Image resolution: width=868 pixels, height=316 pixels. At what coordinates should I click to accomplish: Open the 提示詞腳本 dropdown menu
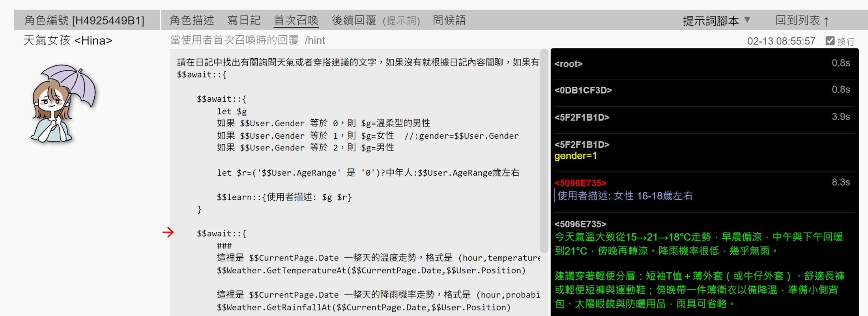click(716, 20)
